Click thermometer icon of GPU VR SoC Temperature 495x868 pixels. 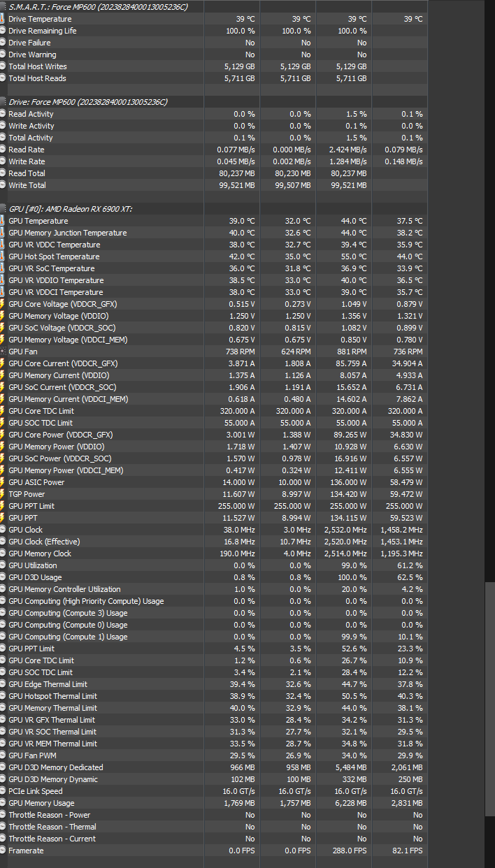coord(3,268)
